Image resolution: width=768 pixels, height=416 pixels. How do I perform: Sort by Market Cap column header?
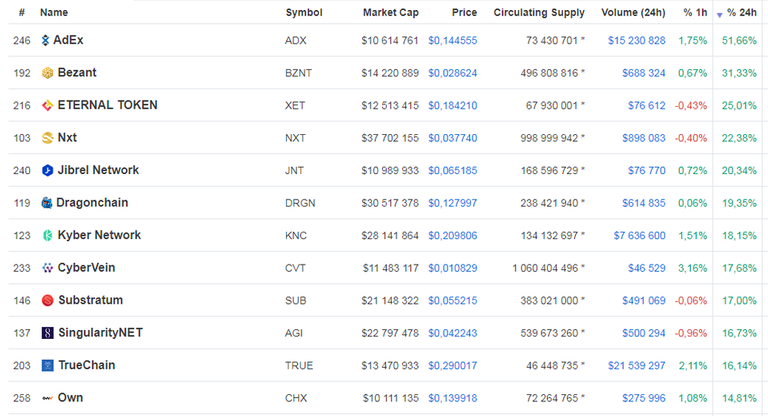390,13
